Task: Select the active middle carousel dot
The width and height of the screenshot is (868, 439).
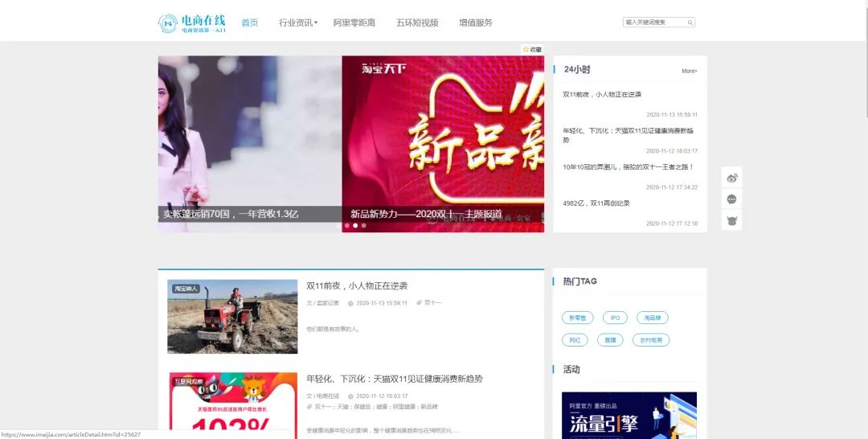Action: 355,225
